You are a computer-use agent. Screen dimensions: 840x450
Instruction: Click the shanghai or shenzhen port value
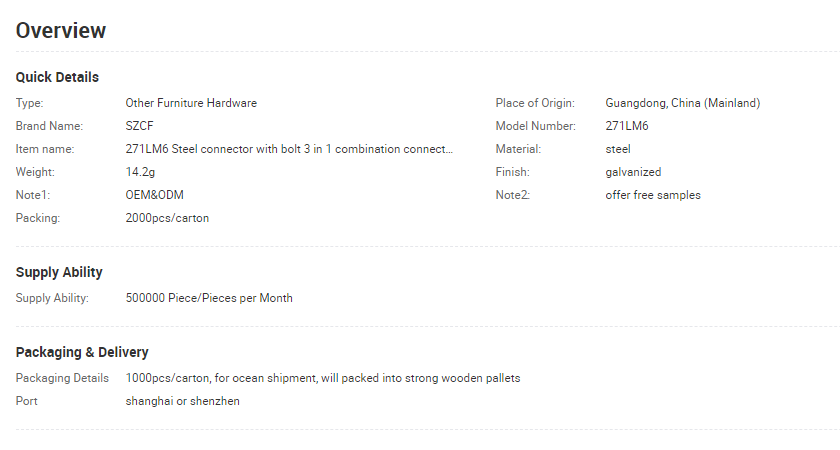pyautogui.click(x=183, y=401)
